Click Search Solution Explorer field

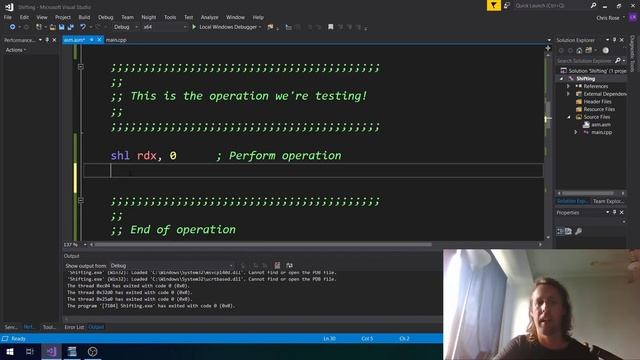pyautogui.click(x=585, y=60)
